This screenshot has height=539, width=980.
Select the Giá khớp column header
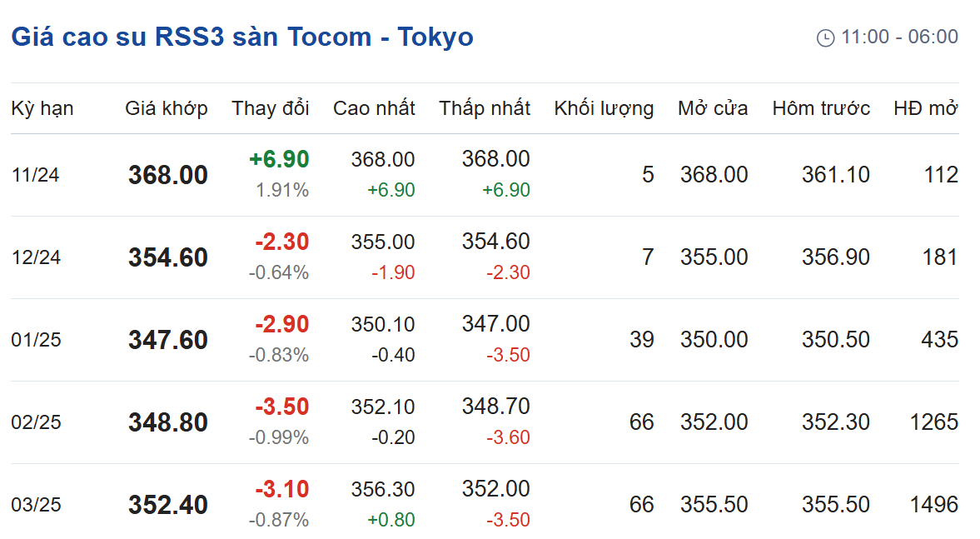tap(167, 108)
